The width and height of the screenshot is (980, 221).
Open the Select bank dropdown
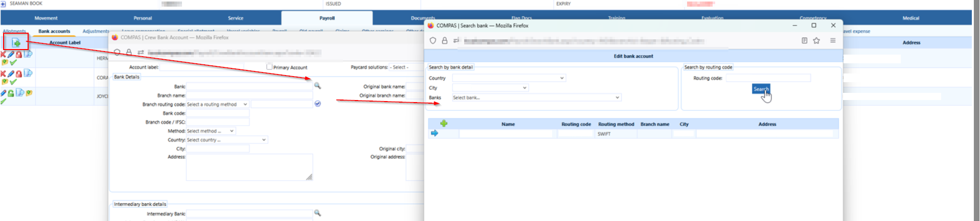[x=536, y=97]
